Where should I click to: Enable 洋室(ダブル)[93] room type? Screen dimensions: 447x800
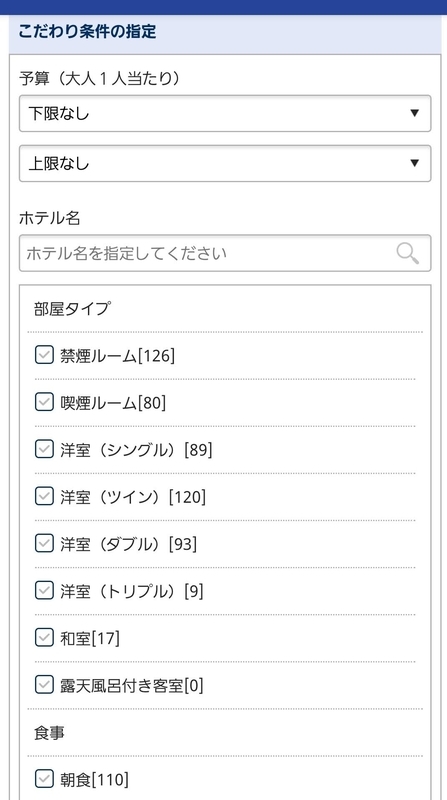pyautogui.click(x=44, y=543)
